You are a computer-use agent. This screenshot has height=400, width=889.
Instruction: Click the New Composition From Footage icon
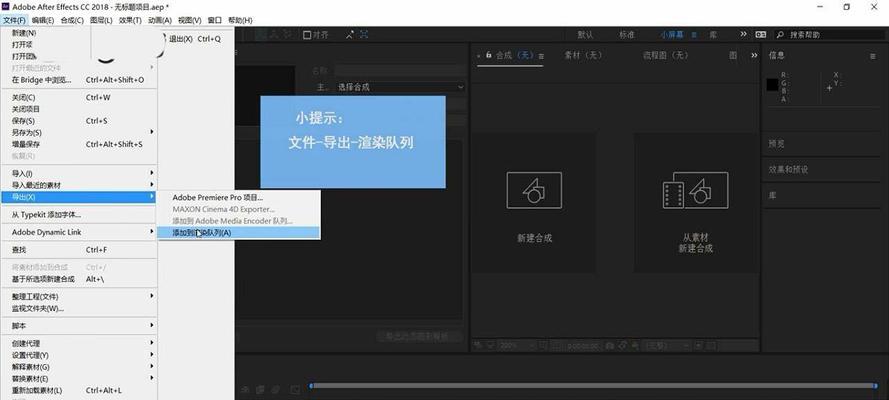(x=695, y=190)
